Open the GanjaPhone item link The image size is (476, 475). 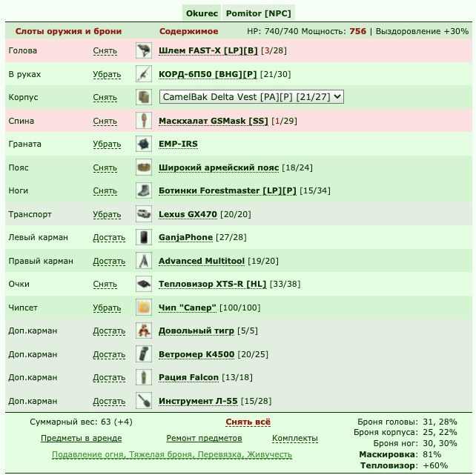pyautogui.click(x=185, y=237)
